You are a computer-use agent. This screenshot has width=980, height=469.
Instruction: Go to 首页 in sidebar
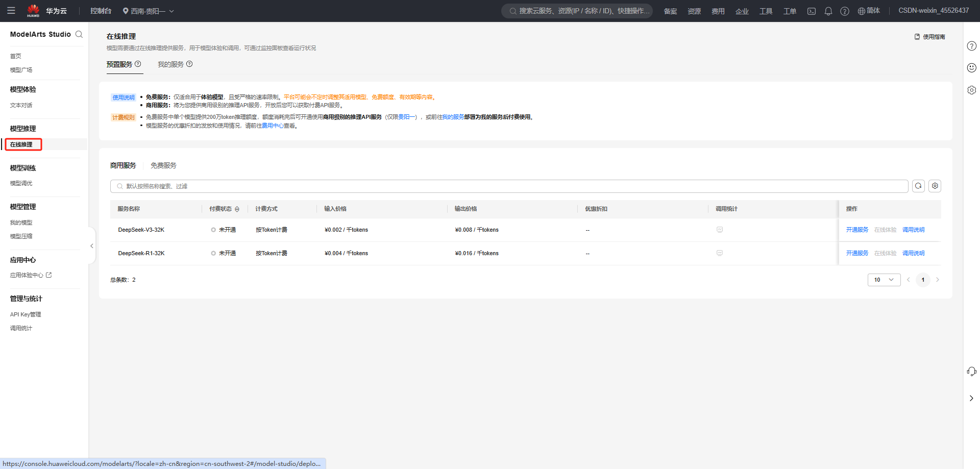16,56
